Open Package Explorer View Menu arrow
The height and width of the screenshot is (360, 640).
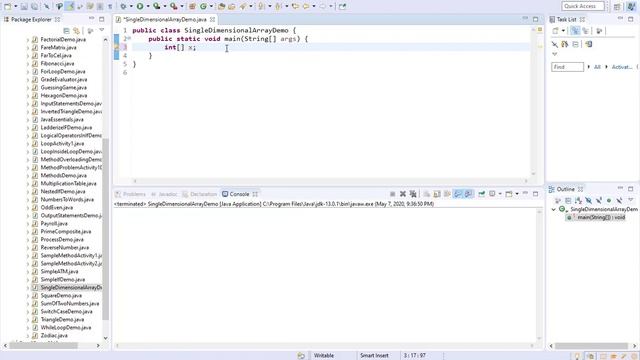click(102, 30)
